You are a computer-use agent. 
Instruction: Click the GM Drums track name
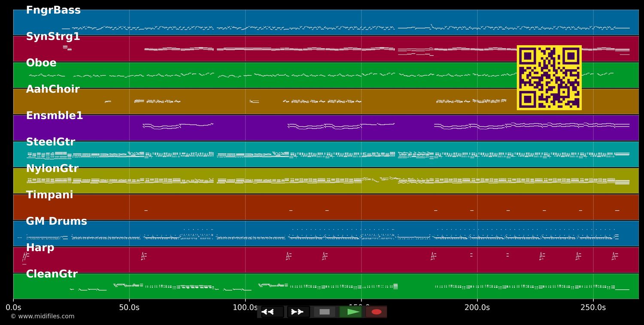point(56,221)
